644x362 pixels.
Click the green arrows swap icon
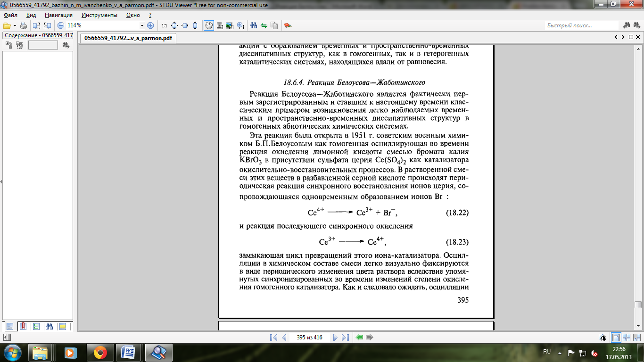tap(264, 25)
